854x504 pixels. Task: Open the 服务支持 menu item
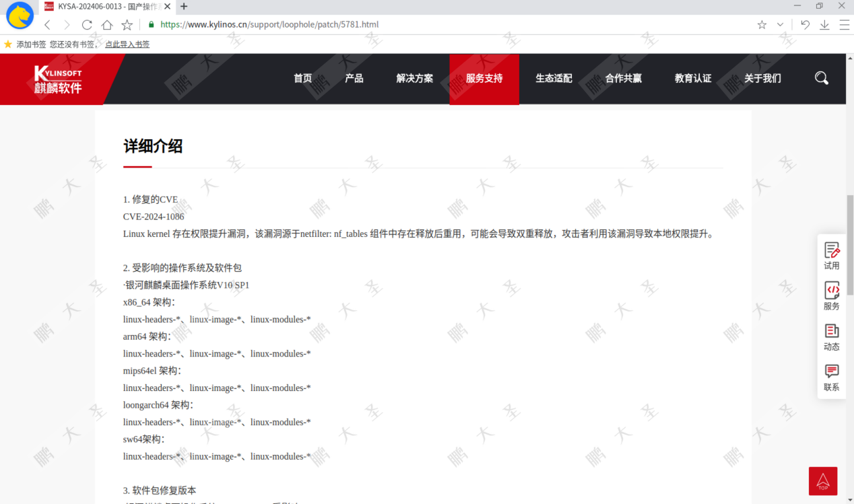pyautogui.click(x=484, y=79)
